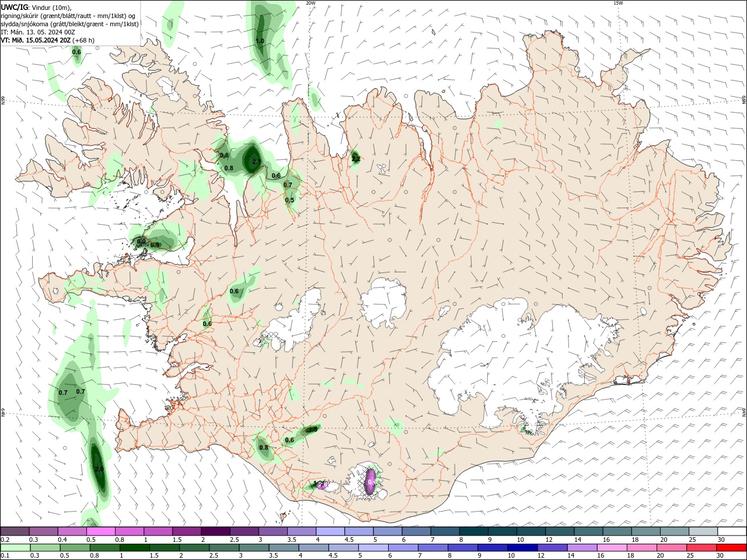Viewport: 747px width, 560px height.
Task: Click the medium green 0.5 rain-scale swatch
Action: [75, 548]
